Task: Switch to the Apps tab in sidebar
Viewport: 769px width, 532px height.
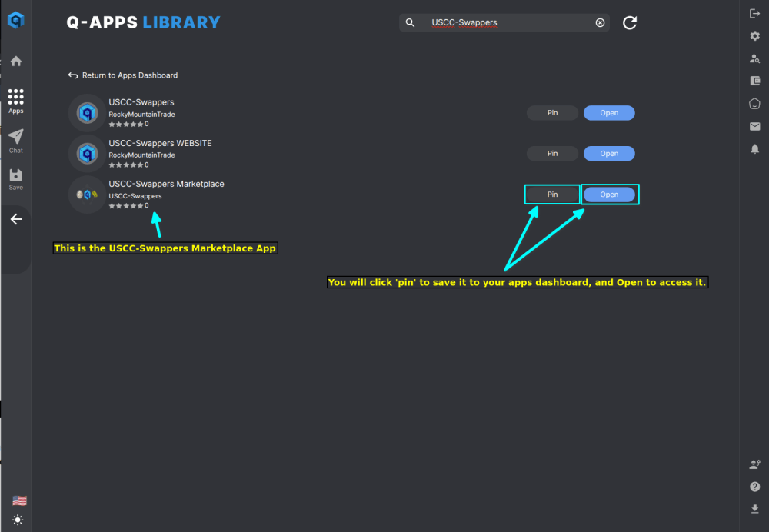Action: click(x=15, y=100)
